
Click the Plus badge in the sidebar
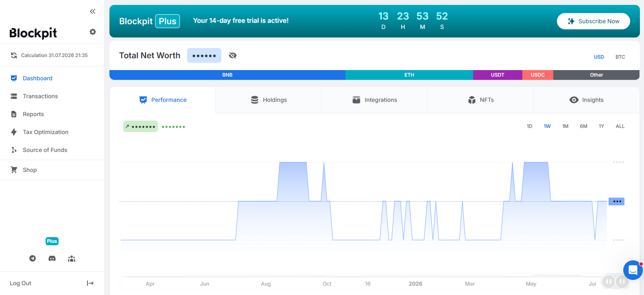(x=52, y=241)
